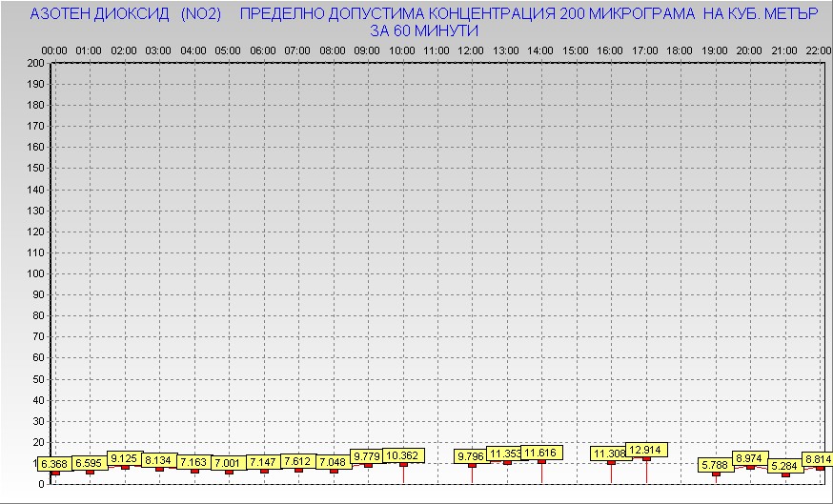Select the 9.125 data label

pyautogui.click(x=124, y=458)
